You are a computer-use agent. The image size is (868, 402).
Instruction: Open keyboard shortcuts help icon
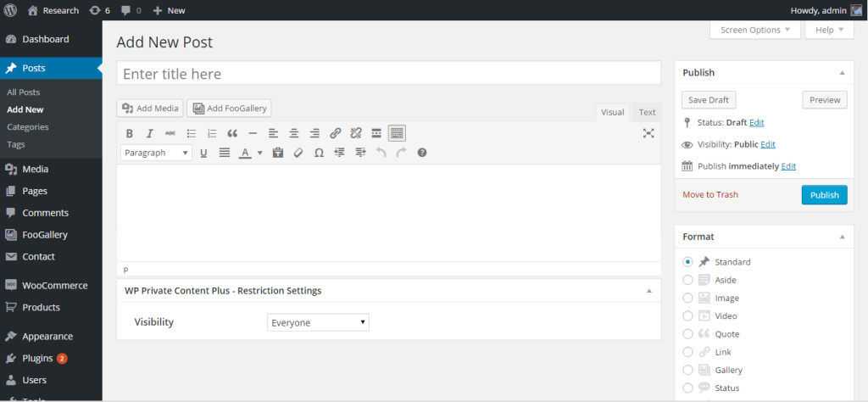point(422,153)
